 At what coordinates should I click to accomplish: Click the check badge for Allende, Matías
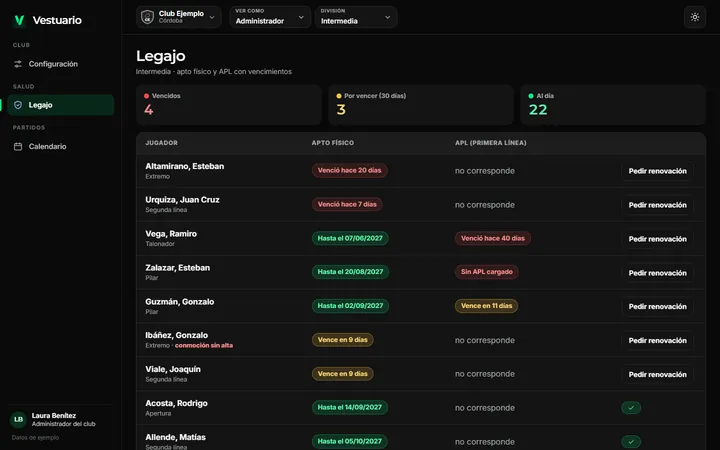(631, 442)
